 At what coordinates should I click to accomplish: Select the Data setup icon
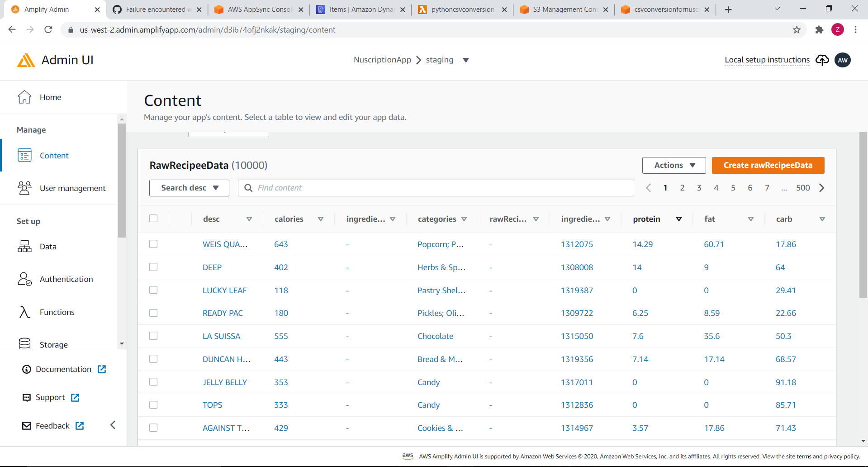[25, 246]
